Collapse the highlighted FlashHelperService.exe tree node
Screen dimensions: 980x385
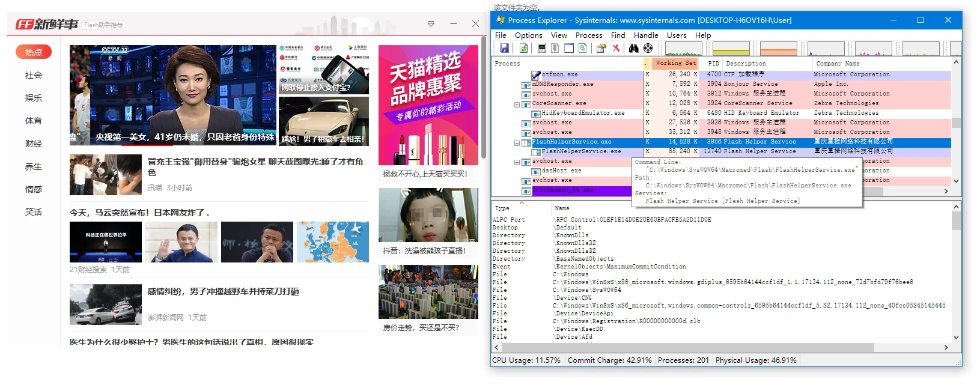(x=517, y=143)
